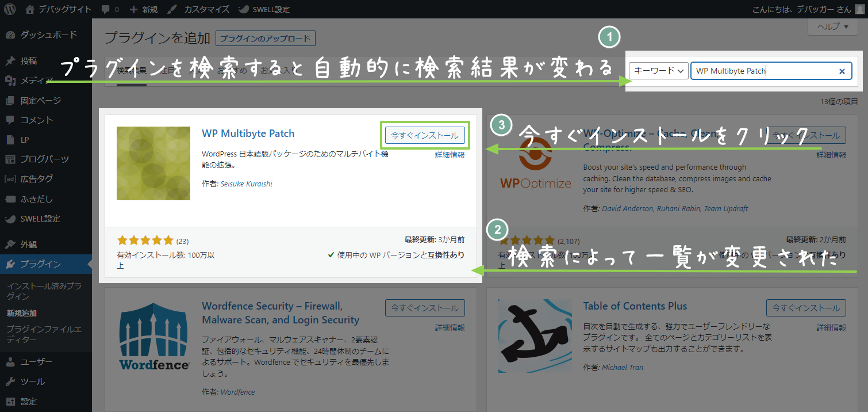Click the WordPress logo in the admin bar
868x412 pixels.
pyautogui.click(x=9, y=9)
